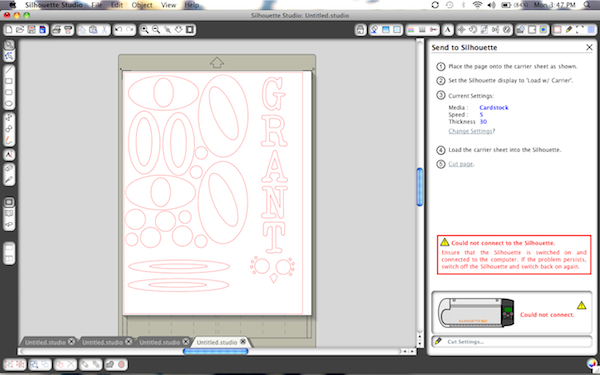Close the active Untitled.studio tab
The height and width of the screenshot is (375, 600).
tap(243, 341)
